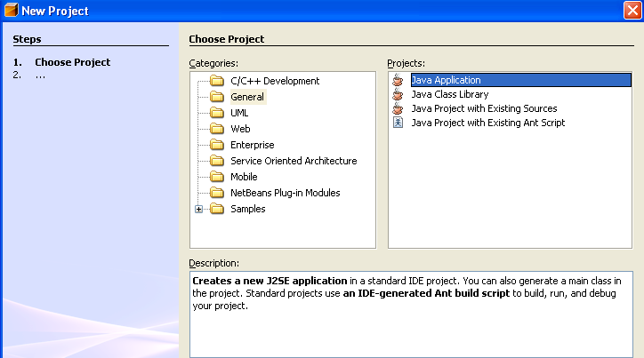Pick the Enterprise category

253,145
